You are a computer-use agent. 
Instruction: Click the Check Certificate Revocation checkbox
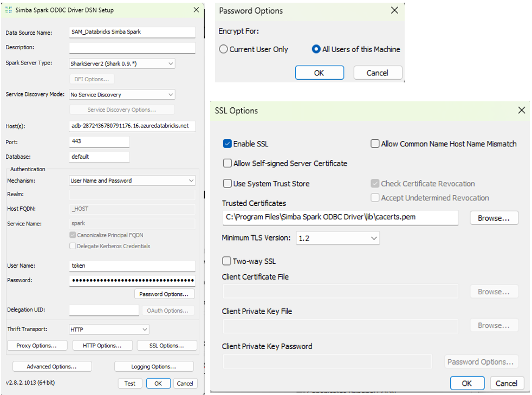click(375, 184)
